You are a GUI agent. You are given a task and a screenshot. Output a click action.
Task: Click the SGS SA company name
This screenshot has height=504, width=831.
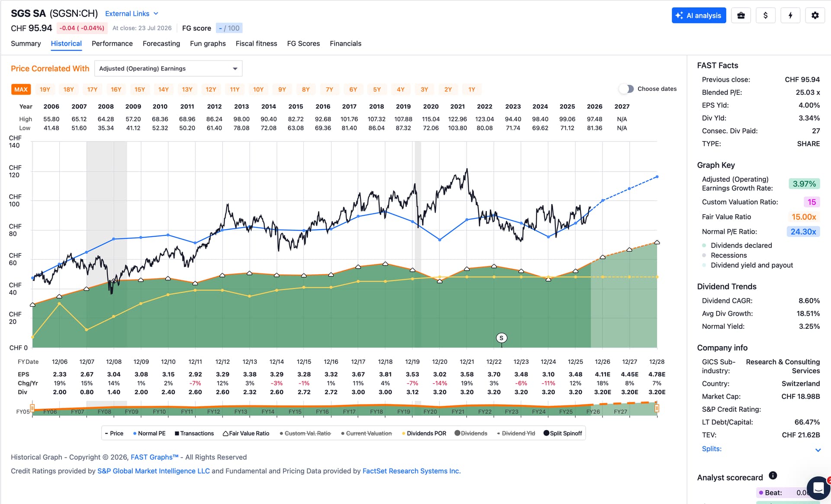click(28, 13)
